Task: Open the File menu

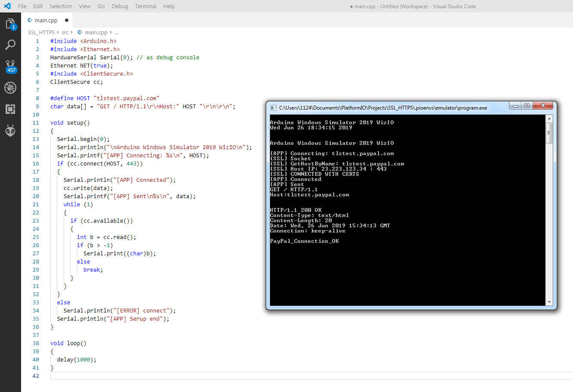Action: pos(22,6)
